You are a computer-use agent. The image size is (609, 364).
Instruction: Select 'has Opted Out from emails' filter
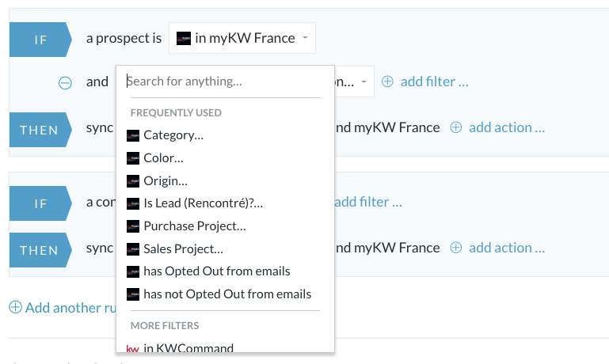point(217,271)
